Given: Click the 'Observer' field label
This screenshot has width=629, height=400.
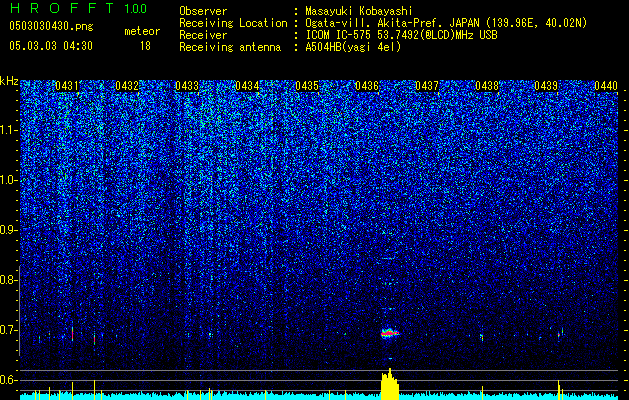Looking at the screenshot, I should coord(203,11).
